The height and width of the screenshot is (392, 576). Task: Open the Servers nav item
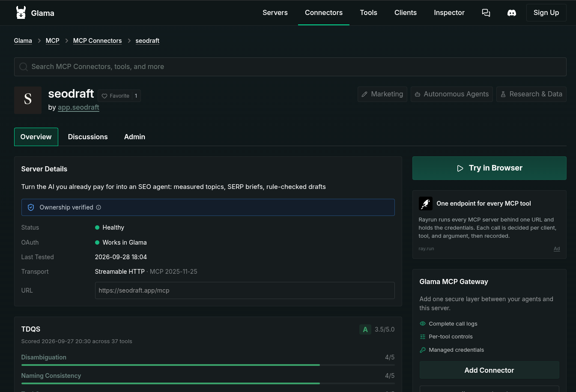275,13
